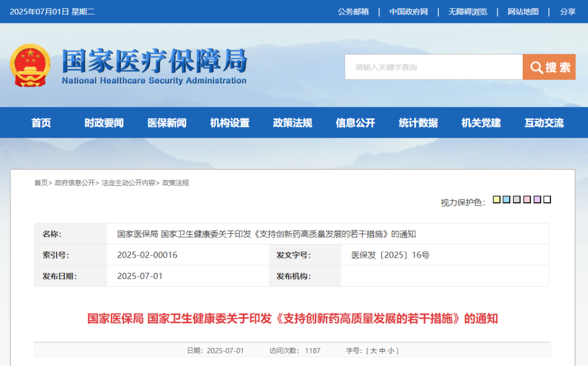Click the 首页 breadcrumb link
Screen dimensions: 588x366
pyautogui.click(x=41, y=182)
